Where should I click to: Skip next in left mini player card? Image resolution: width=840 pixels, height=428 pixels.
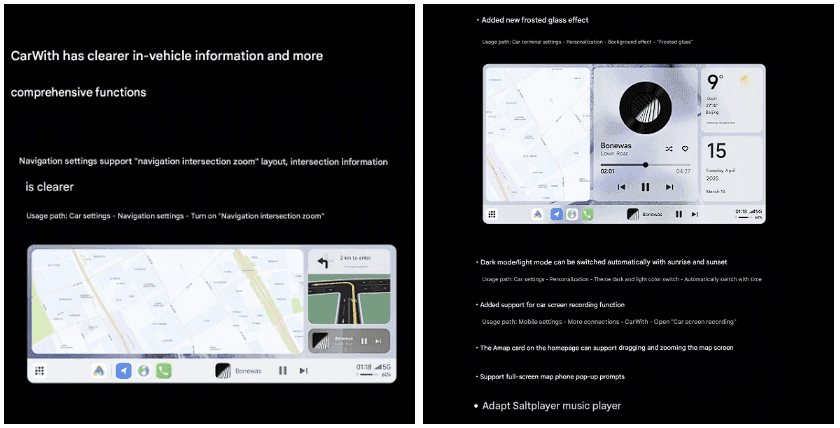point(378,341)
